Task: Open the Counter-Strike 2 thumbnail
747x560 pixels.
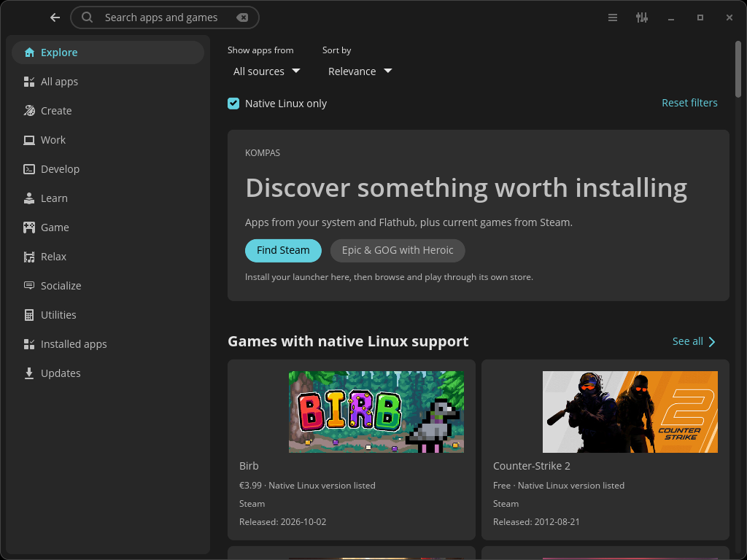Action: (x=630, y=412)
